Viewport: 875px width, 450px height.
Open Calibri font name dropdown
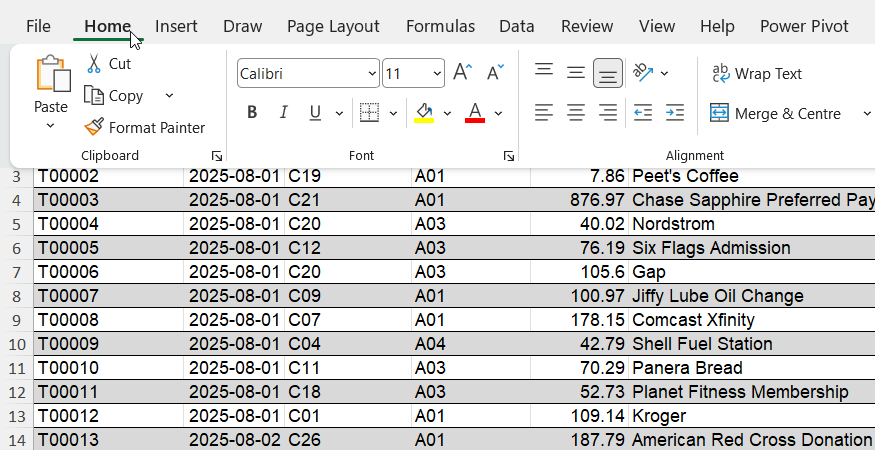click(372, 73)
